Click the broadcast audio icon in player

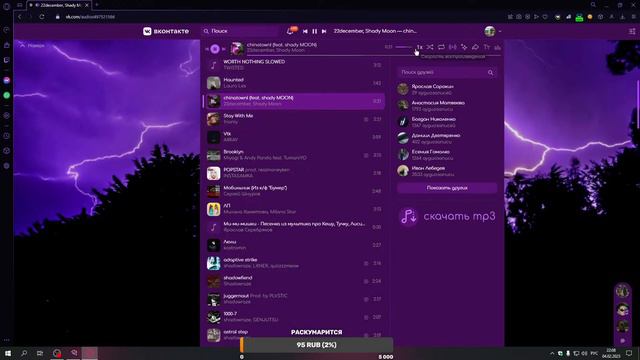[453, 47]
